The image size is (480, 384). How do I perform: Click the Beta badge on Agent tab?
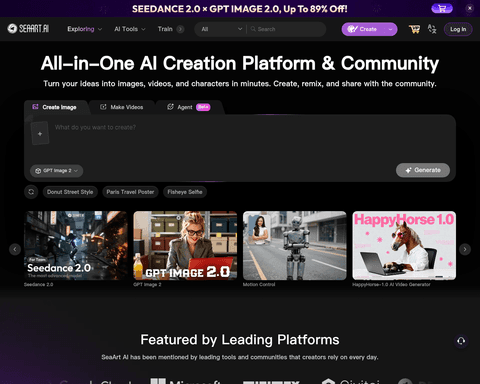coord(203,107)
